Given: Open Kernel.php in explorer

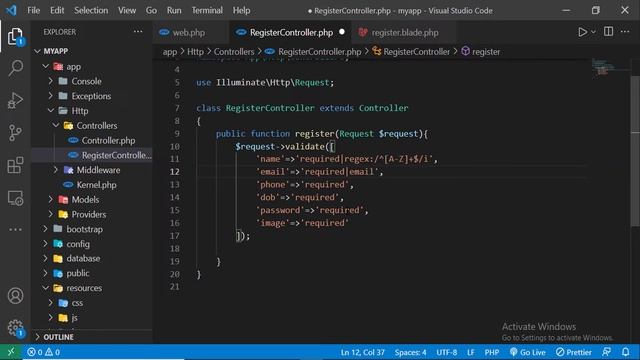Looking at the screenshot, I should pos(92,185).
